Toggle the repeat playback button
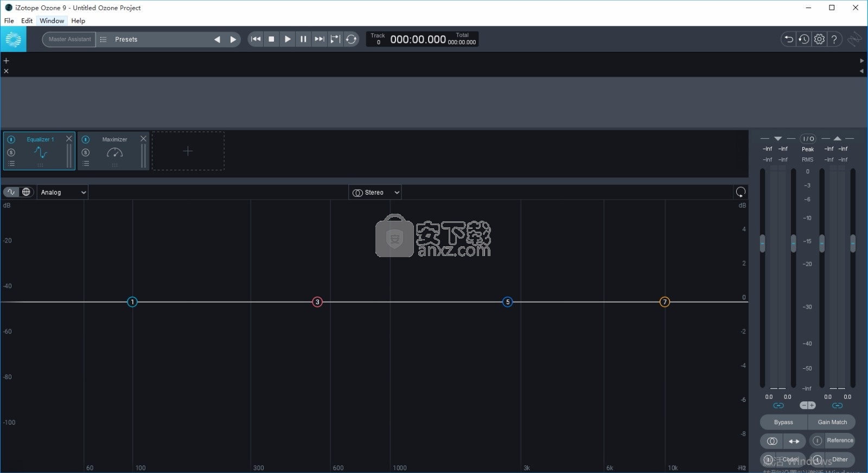This screenshot has width=868, height=473. pyautogui.click(x=352, y=39)
